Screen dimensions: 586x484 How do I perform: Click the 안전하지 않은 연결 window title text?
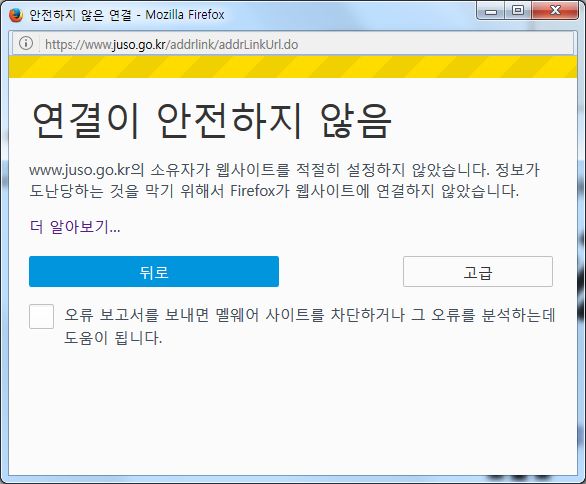80,15
